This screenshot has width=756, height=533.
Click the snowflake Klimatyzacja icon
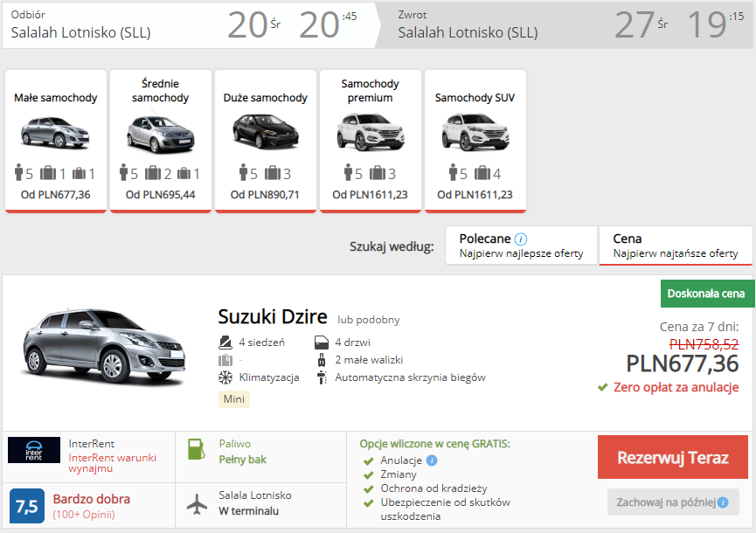click(225, 377)
